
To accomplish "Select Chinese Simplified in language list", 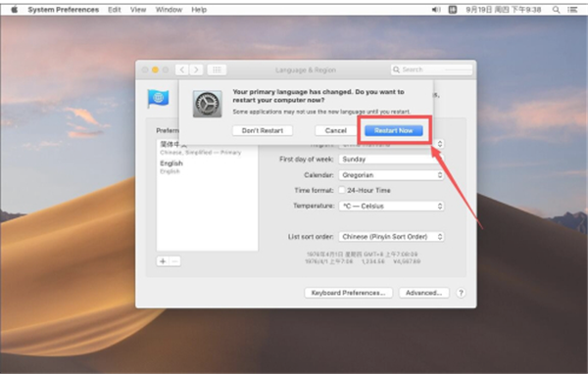I will (x=207, y=149).
